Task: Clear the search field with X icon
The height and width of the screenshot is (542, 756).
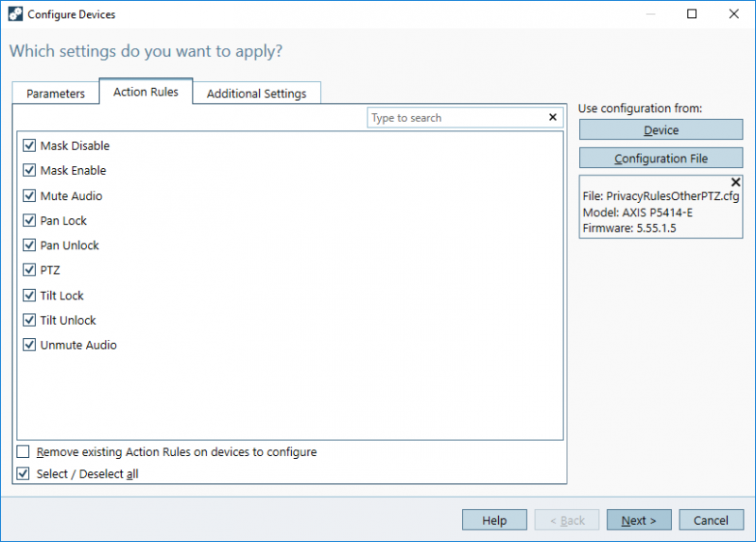Action: point(553,117)
